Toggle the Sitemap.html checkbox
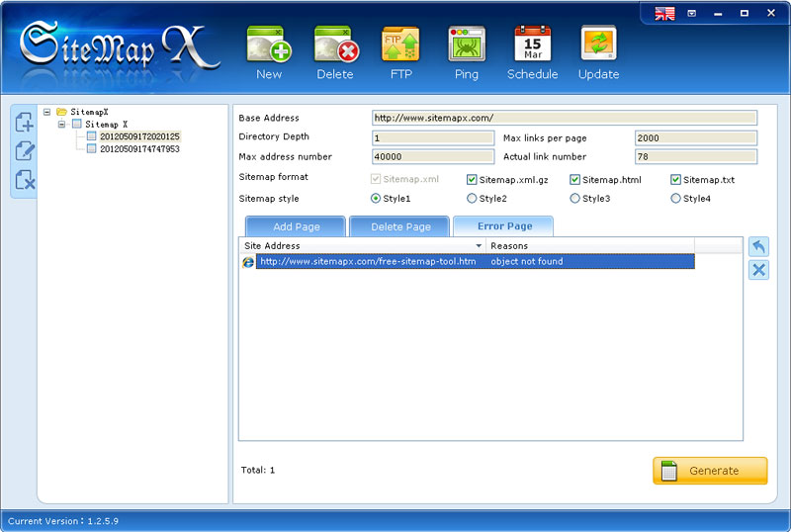Image resolution: width=791 pixels, height=532 pixels. [x=574, y=180]
